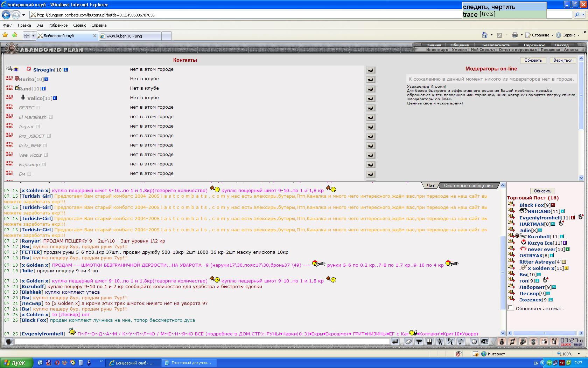Click the face icon left of chat input
The width and height of the screenshot is (588, 368).
click(x=9, y=341)
